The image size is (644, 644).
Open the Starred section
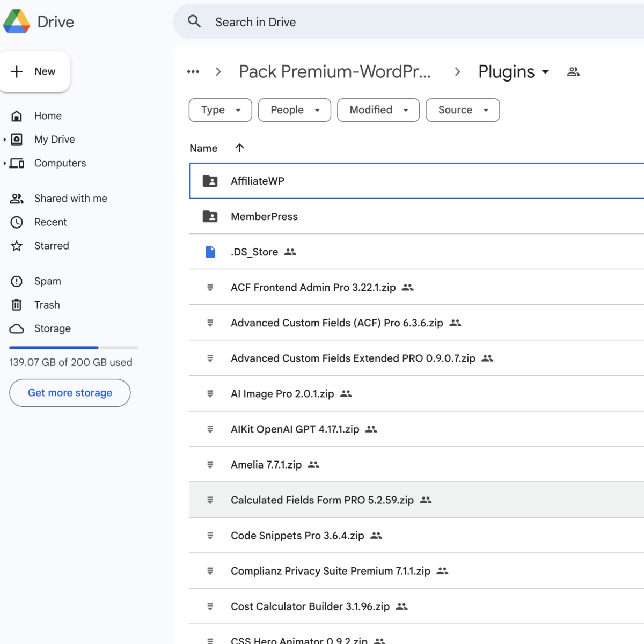point(52,246)
